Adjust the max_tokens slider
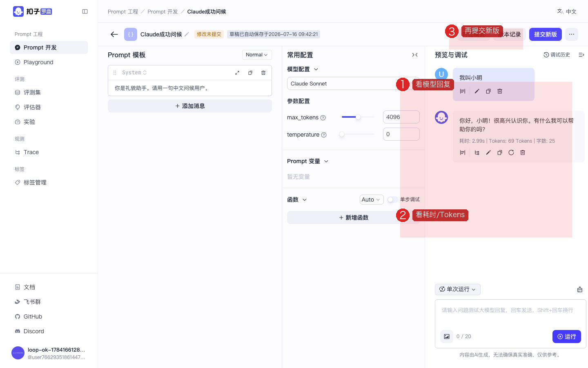This screenshot has width=588, height=368. [x=358, y=117]
